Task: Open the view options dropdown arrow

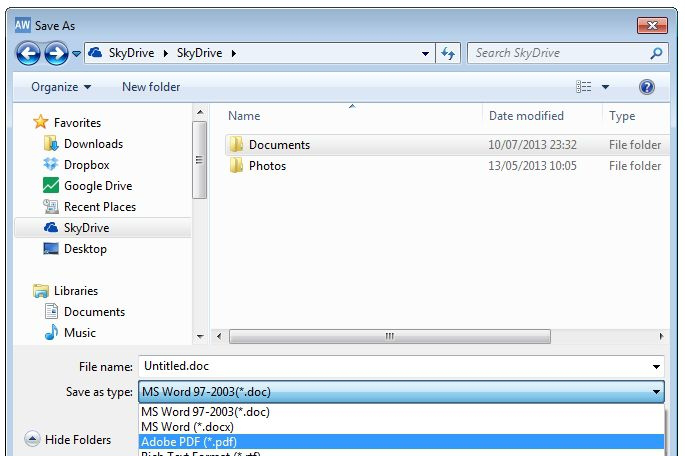Action: tap(606, 88)
